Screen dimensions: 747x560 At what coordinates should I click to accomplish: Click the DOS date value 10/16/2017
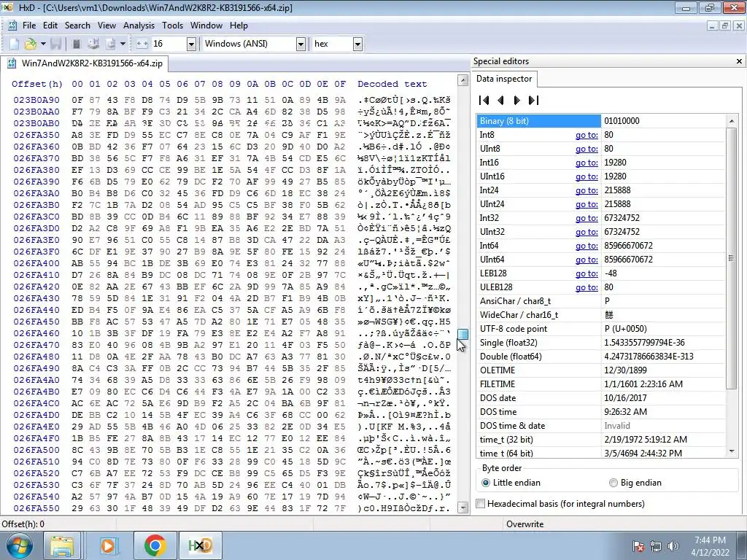(625, 397)
